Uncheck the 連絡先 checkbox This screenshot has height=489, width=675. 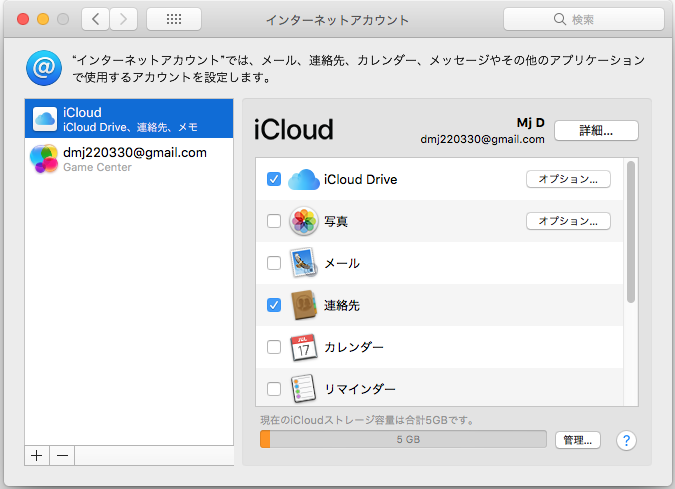(274, 305)
